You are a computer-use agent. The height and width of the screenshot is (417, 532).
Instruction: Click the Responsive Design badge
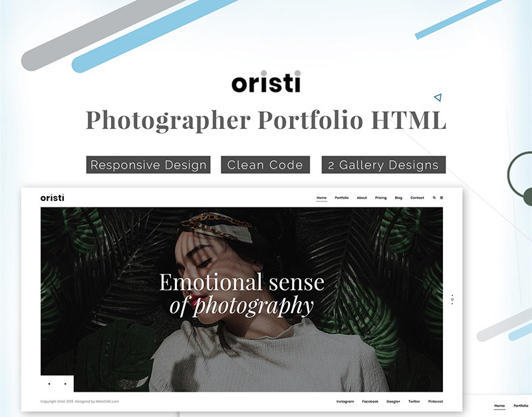(148, 164)
